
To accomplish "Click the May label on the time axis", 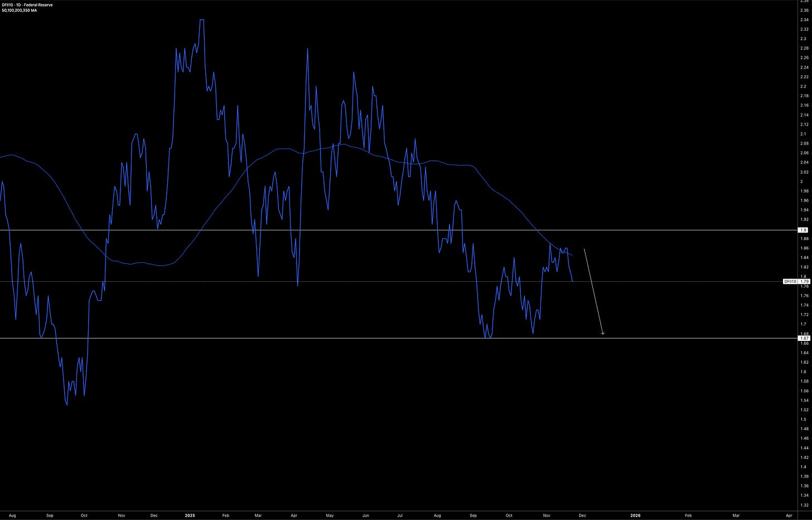I will click(330, 516).
